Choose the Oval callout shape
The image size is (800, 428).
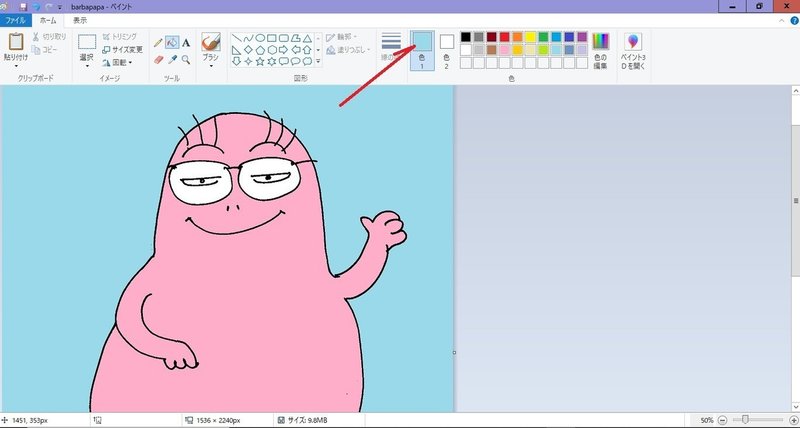point(295,62)
